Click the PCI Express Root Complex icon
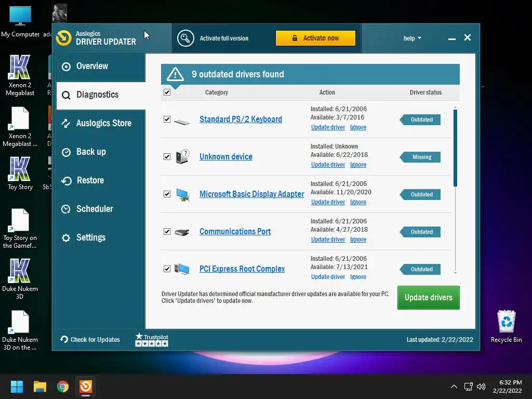Viewport: 532px width, 399px height. [182, 269]
